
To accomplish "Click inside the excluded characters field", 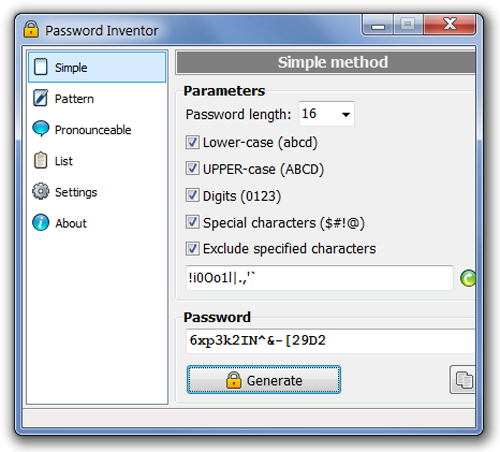I will tap(320, 278).
